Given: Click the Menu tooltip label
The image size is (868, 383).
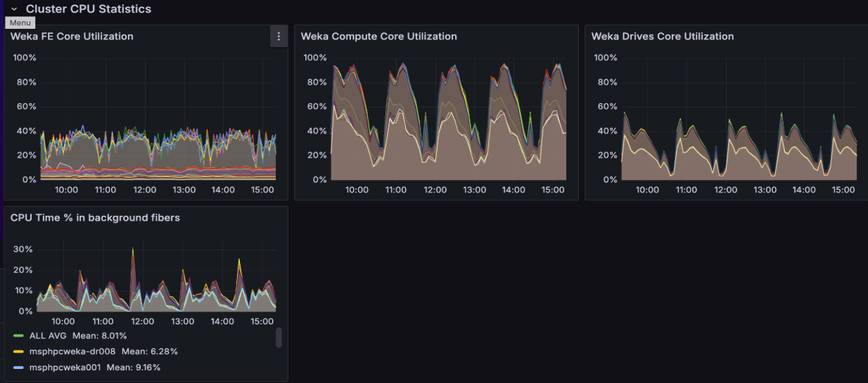Looking at the screenshot, I should tap(20, 23).
